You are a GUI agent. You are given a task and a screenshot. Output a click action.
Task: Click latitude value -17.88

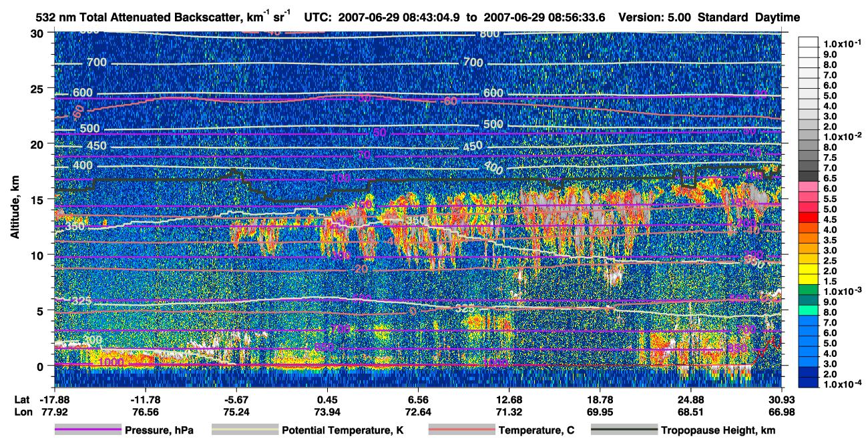55,400
